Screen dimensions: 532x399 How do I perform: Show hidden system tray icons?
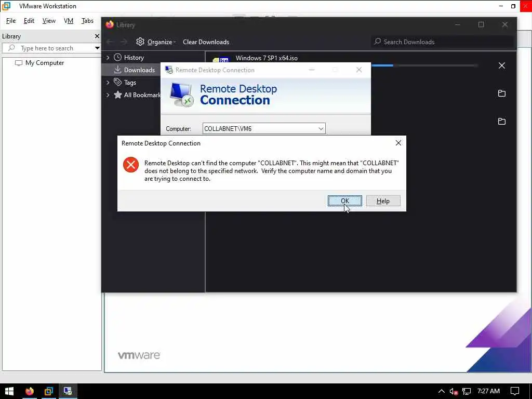point(442,391)
